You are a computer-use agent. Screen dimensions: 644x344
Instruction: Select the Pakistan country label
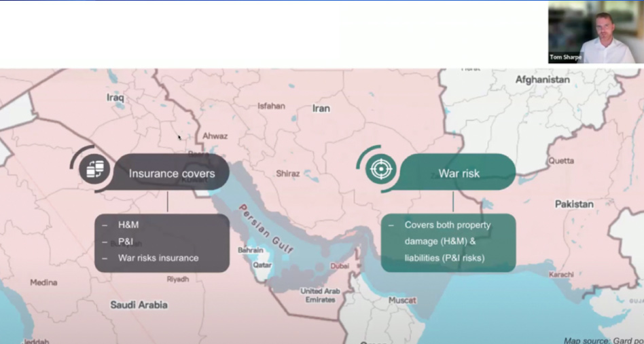point(574,204)
